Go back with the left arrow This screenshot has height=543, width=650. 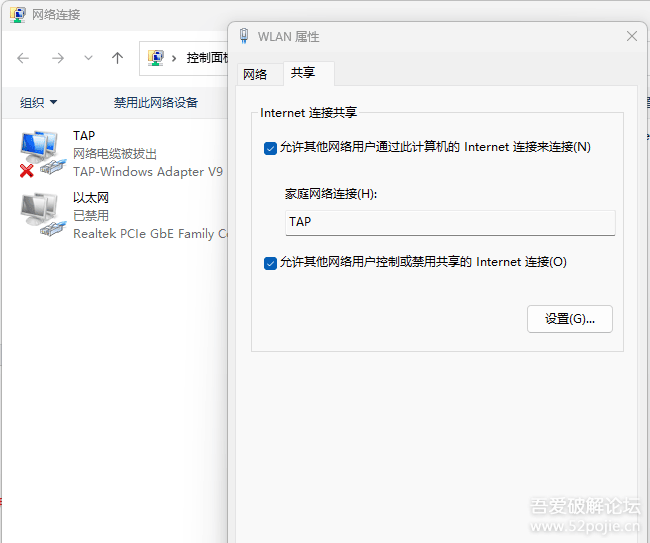click(x=23, y=58)
